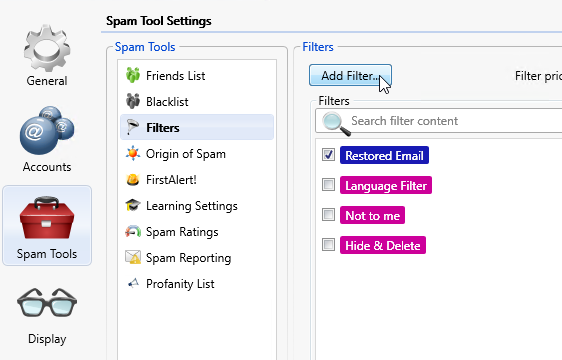Click the Spam Reporting envelope warning icon
The width and height of the screenshot is (562, 360).
(x=133, y=257)
